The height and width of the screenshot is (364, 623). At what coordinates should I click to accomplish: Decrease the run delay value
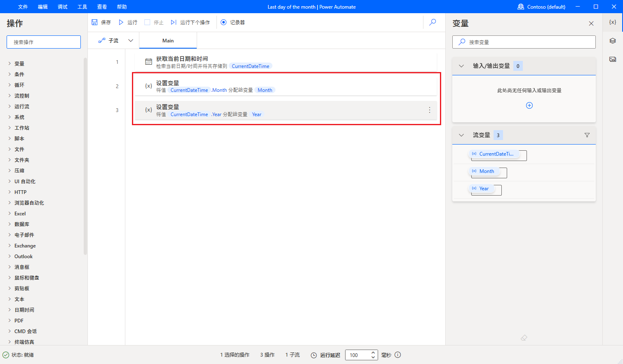[373, 357]
